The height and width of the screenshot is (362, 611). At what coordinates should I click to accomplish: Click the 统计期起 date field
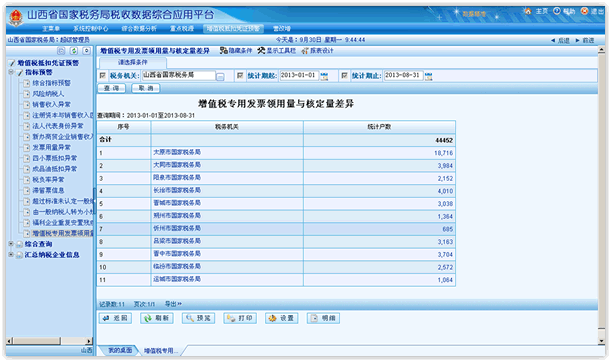click(299, 76)
